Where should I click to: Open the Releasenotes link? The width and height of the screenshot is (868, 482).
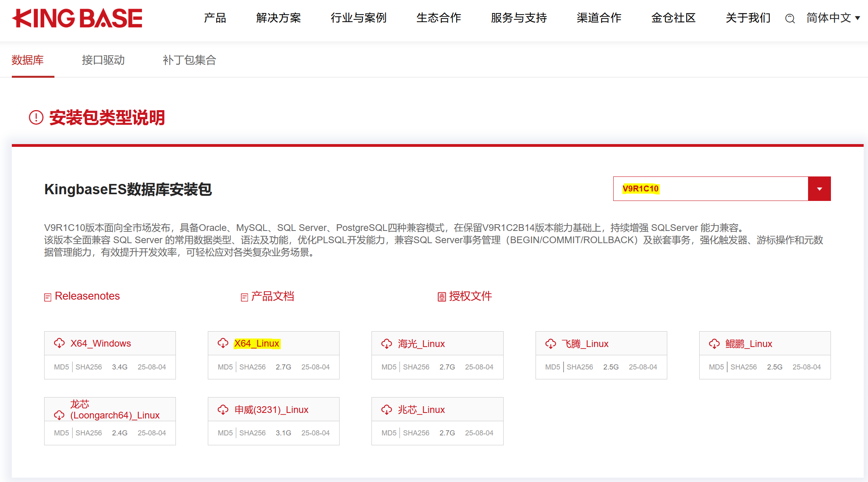pyautogui.click(x=87, y=296)
